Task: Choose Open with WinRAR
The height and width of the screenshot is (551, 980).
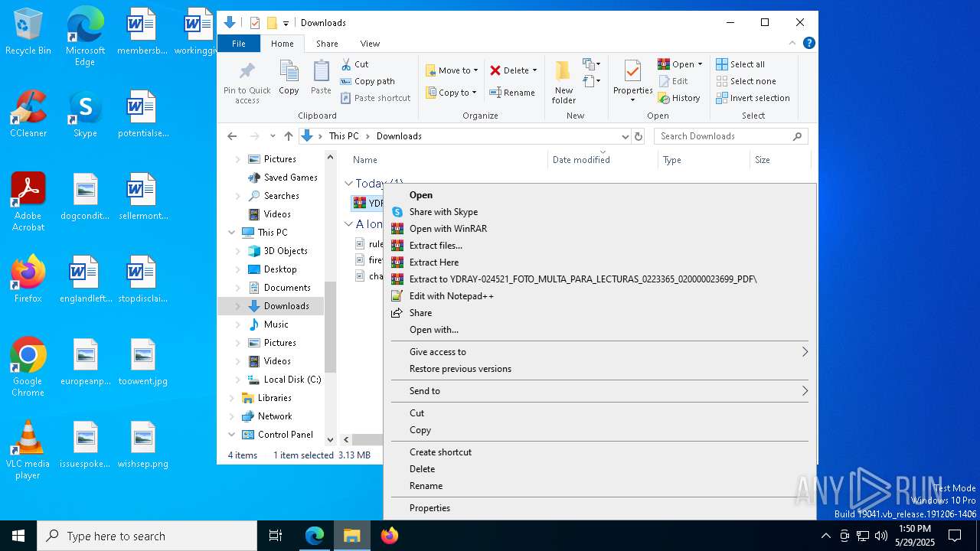Action: click(x=599, y=229)
